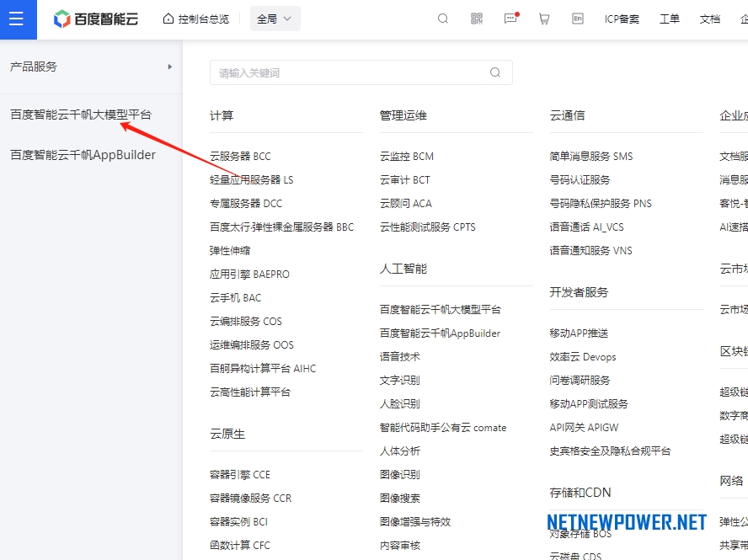The width and height of the screenshot is (748, 560).
Task: Open 语音技术 service
Action: (400, 357)
